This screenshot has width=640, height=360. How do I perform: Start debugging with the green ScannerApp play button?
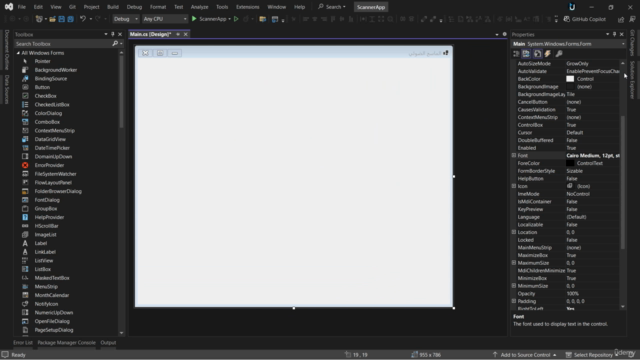coord(211,19)
